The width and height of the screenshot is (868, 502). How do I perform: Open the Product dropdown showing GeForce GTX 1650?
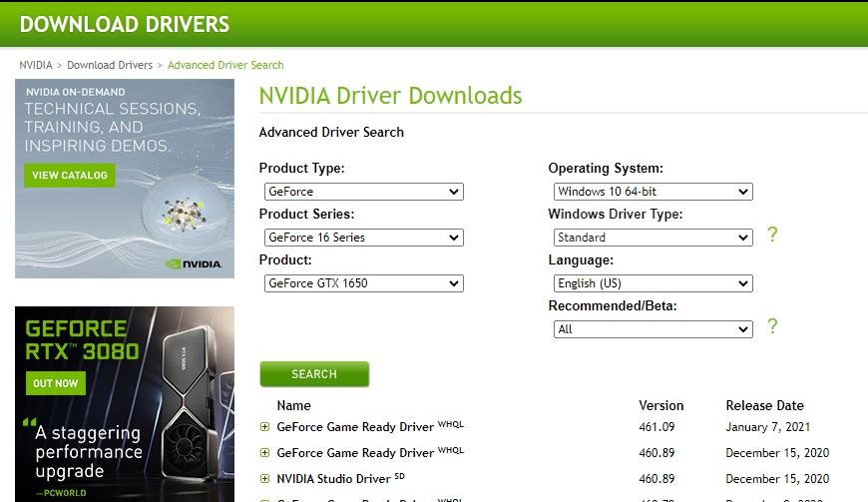(x=364, y=283)
